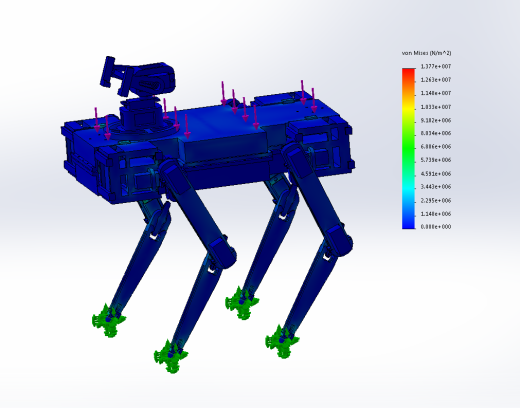Select the 2.295e+006 legend value
Image resolution: width=520 pixels, height=408 pixels.
click(436, 200)
